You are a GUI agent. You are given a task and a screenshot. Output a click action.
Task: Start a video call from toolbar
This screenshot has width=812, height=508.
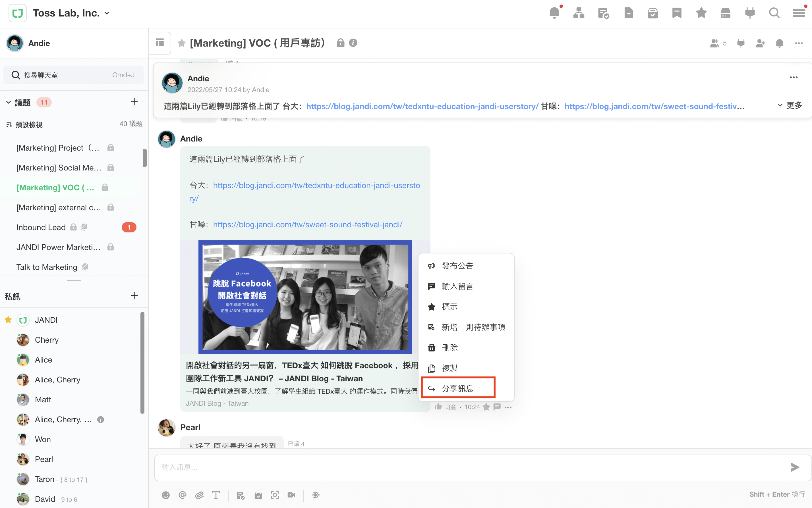click(291, 495)
